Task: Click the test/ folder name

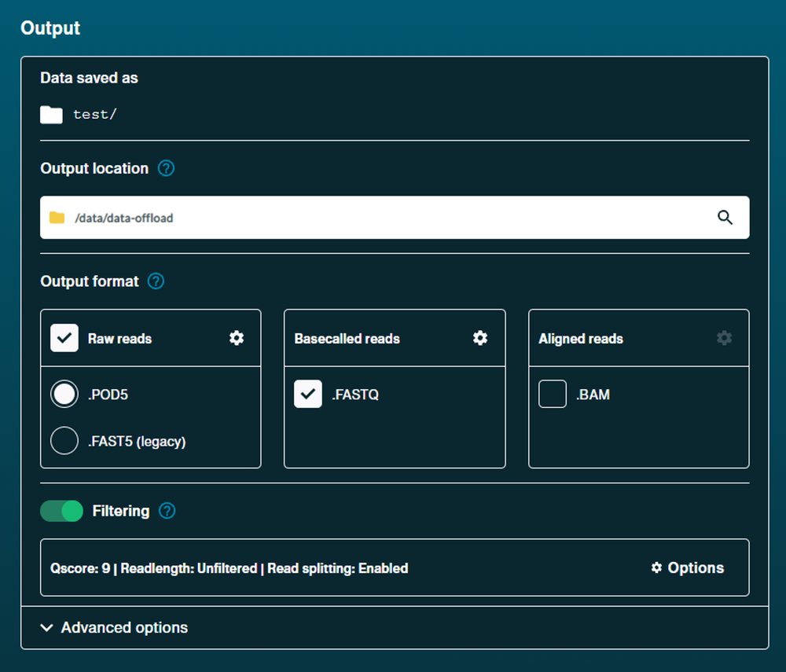Action: pyautogui.click(x=95, y=115)
